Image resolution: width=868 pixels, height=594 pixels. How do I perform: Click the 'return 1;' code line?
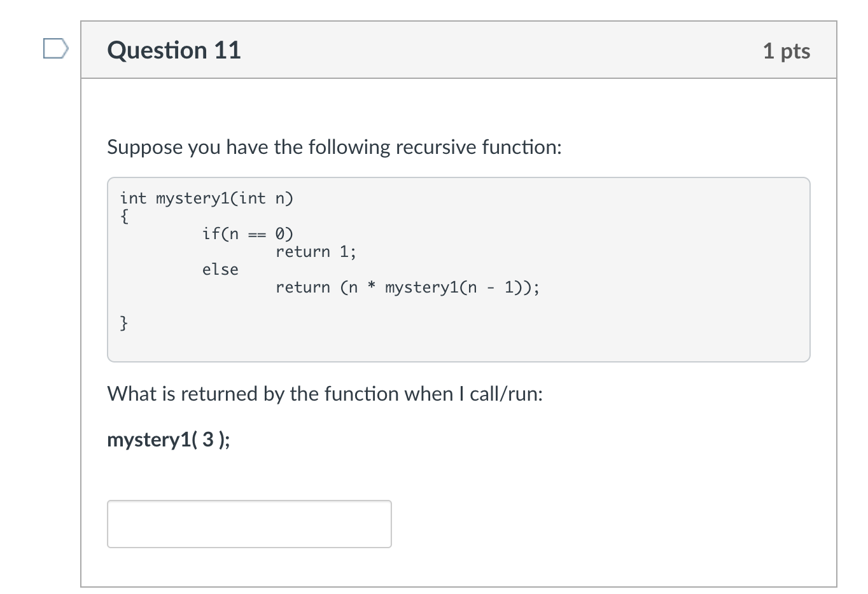(316, 252)
